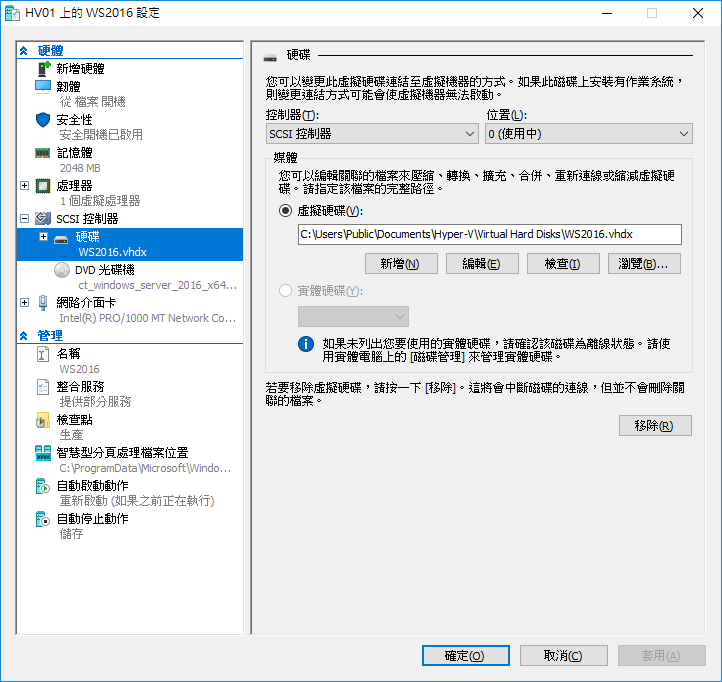Click the virtual hard disk path field
This screenshot has width=722, height=682.
[x=489, y=234]
